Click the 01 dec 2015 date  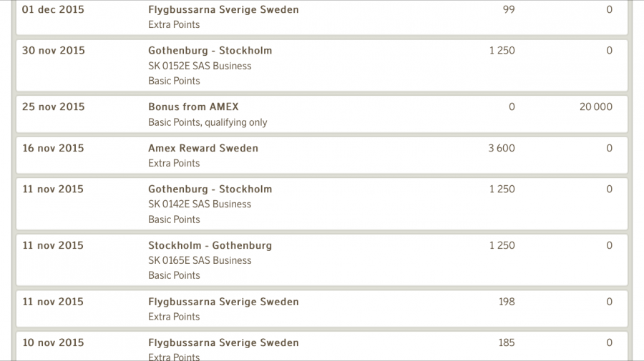53,10
